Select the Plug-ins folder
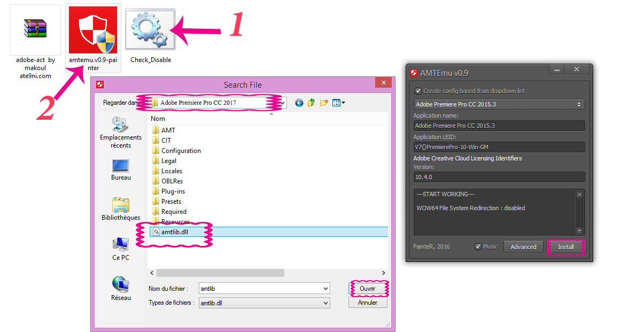This screenshot has width=644, height=332. point(168,191)
